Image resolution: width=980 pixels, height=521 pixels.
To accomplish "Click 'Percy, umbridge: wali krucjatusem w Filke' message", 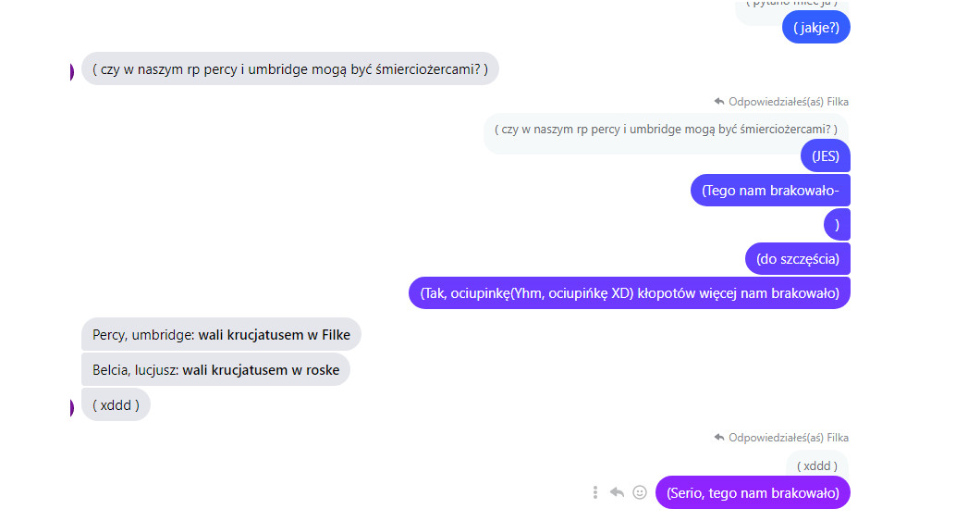I will pos(221,335).
